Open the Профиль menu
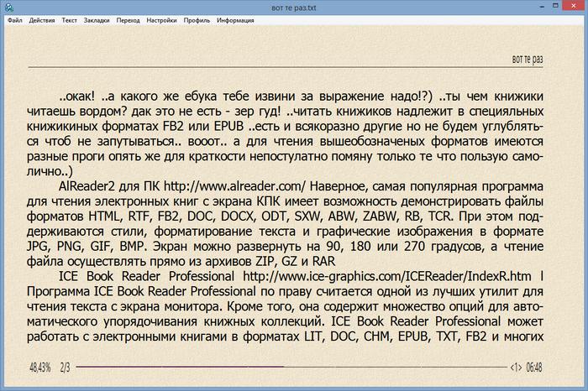This screenshot has height=391, width=588. (x=197, y=20)
